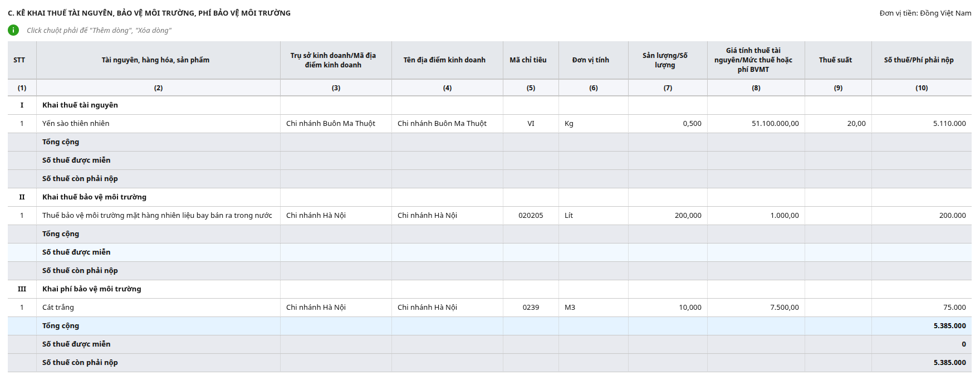Viewport: 980px width, 375px height.
Task: Select the "VI" indicator code cell
Action: point(531,124)
